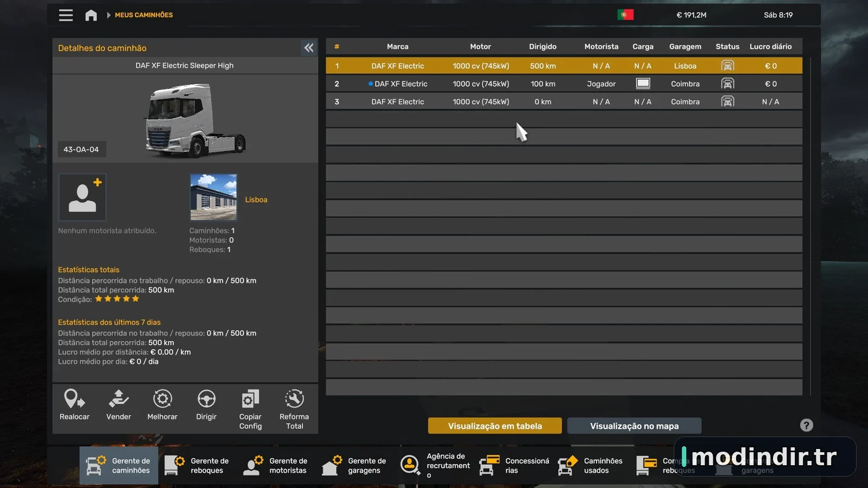The width and height of the screenshot is (868, 488).
Task: Switch to Visualização no mapa
Action: (634, 426)
